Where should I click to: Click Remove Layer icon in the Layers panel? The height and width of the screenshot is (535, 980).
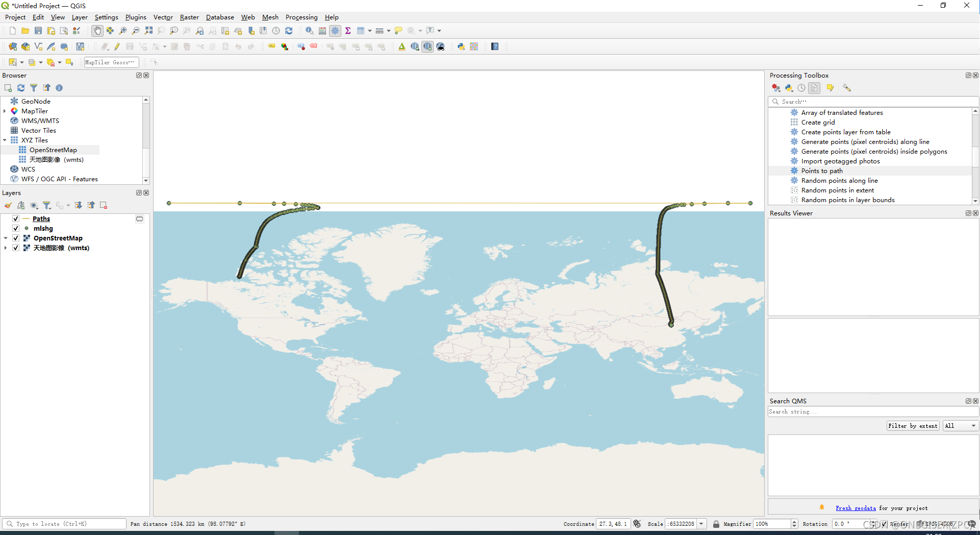click(104, 205)
